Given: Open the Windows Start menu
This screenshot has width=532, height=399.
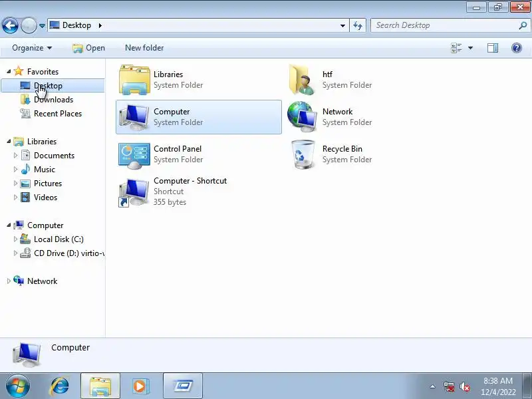Looking at the screenshot, I should pos(18,386).
